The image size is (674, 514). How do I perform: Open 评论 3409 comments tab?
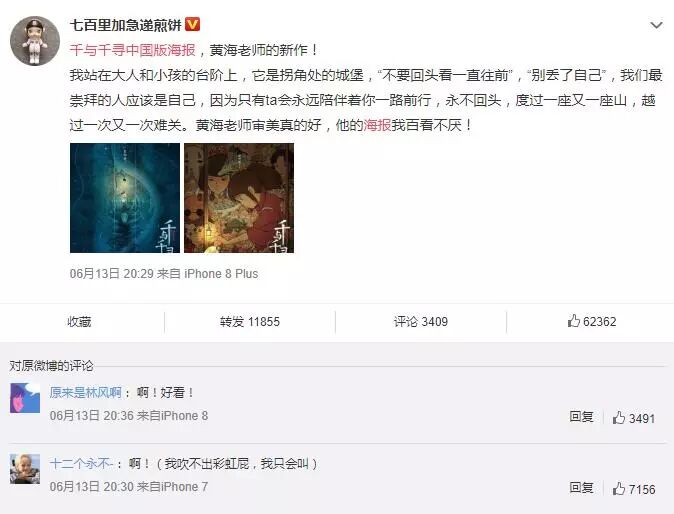point(421,321)
